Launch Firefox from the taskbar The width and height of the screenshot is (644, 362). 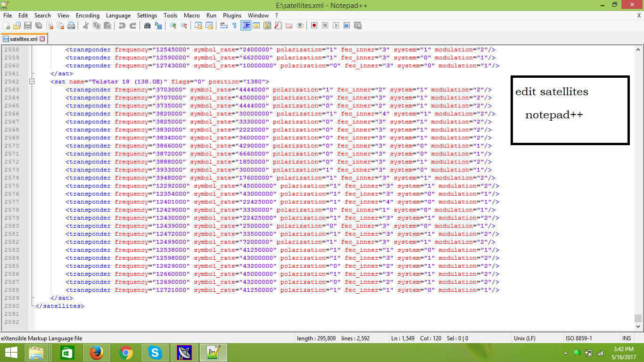[x=96, y=353]
